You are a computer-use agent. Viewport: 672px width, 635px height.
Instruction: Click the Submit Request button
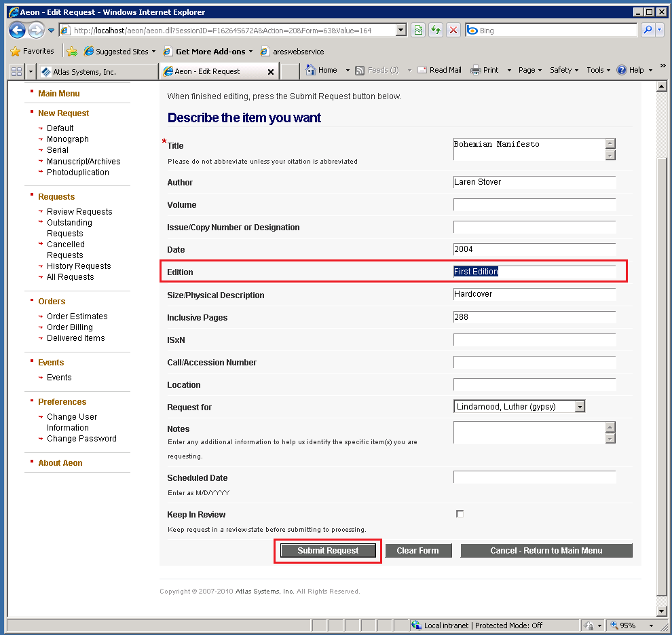pyautogui.click(x=328, y=551)
